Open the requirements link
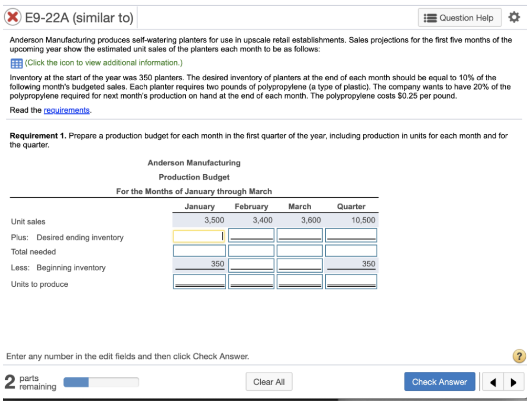 [67, 110]
